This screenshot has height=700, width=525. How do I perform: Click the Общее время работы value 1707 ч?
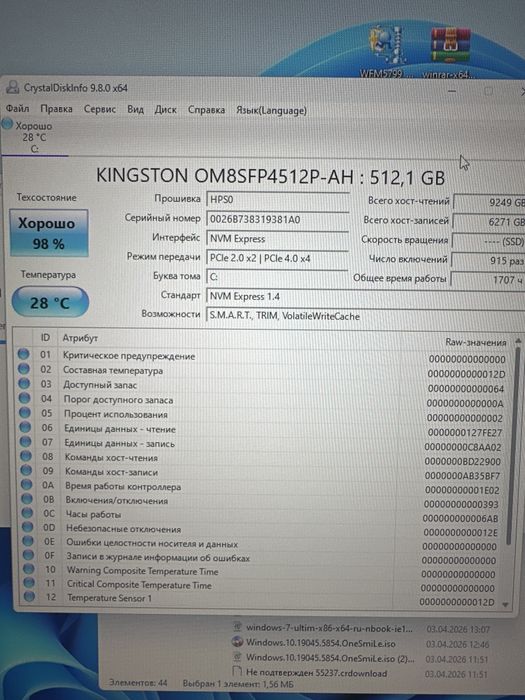[488, 280]
